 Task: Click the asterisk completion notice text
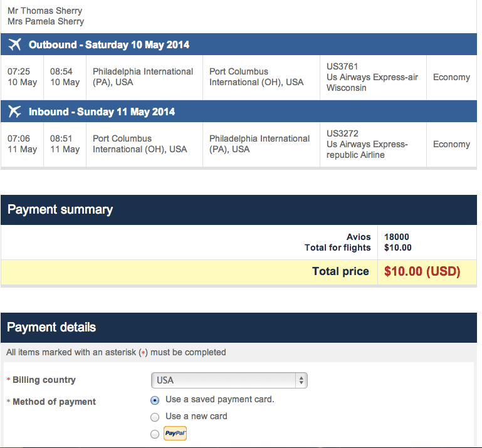click(x=116, y=352)
